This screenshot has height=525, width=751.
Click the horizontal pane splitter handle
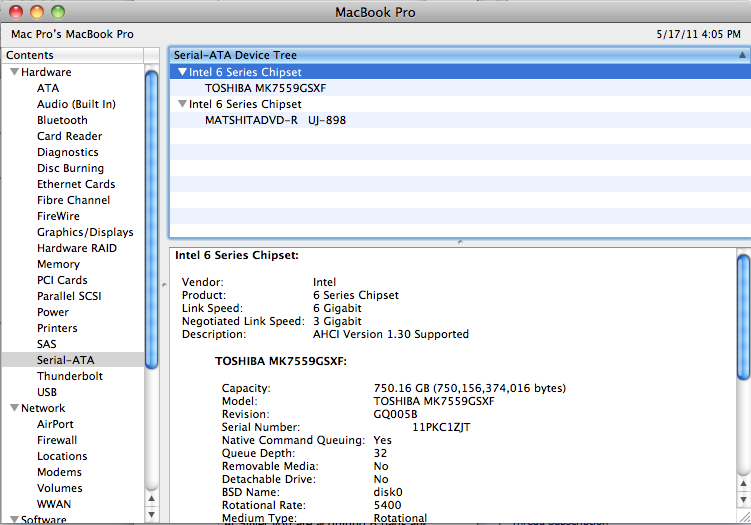click(x=460, y=242)
